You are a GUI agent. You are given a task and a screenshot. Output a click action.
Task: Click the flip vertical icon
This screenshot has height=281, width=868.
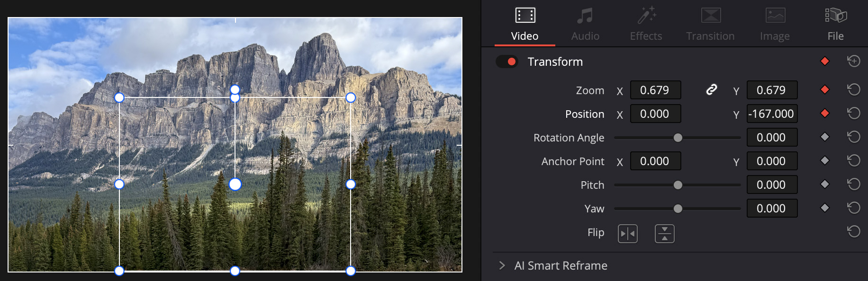point(664,234)
